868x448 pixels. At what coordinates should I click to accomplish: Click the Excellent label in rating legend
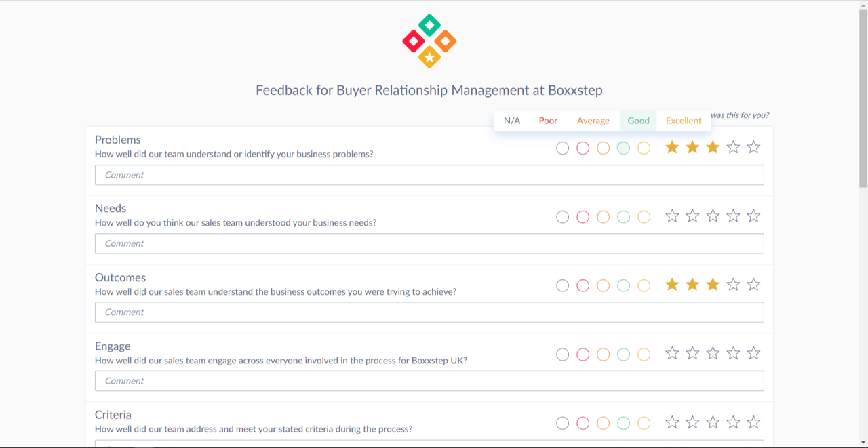(684, 121)
